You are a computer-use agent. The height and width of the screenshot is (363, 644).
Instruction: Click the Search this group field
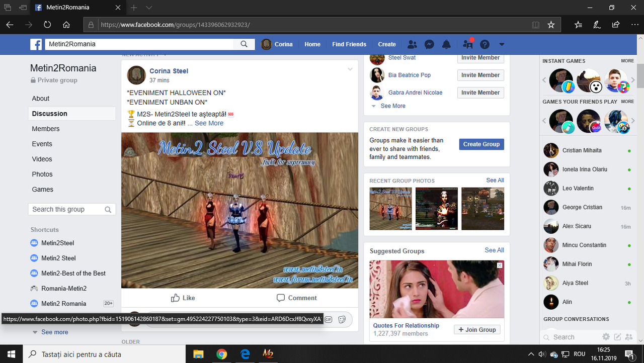(72, 209)
